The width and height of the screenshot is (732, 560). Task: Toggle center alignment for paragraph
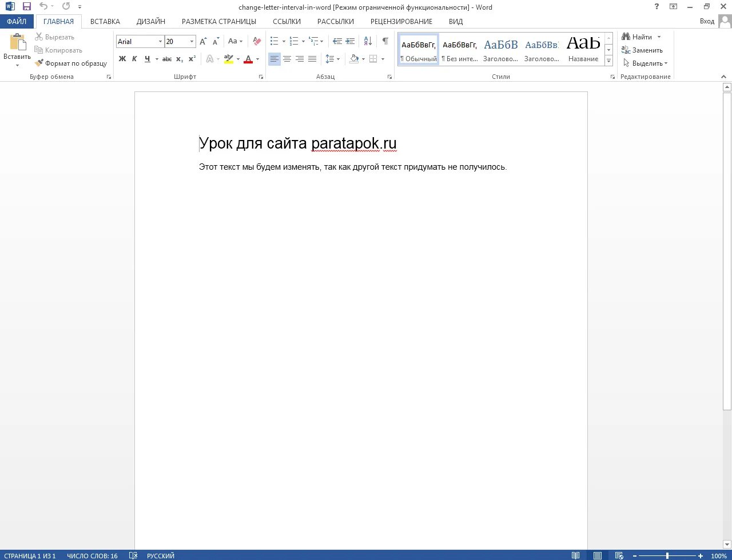(287, 59)
